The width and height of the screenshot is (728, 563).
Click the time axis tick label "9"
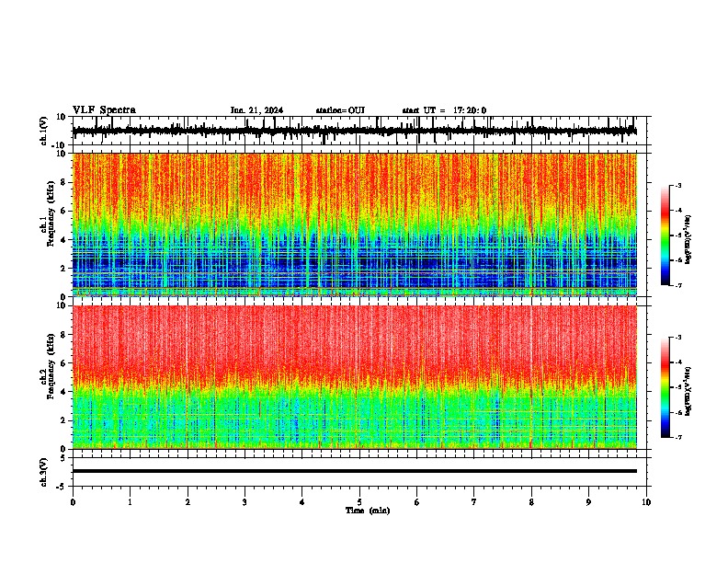click(x=588, y=502)
